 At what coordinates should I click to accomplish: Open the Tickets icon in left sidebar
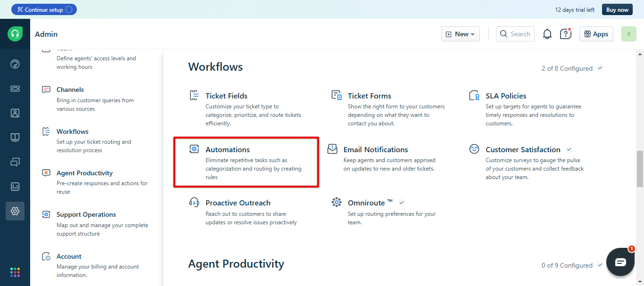(x=15, y=89)
